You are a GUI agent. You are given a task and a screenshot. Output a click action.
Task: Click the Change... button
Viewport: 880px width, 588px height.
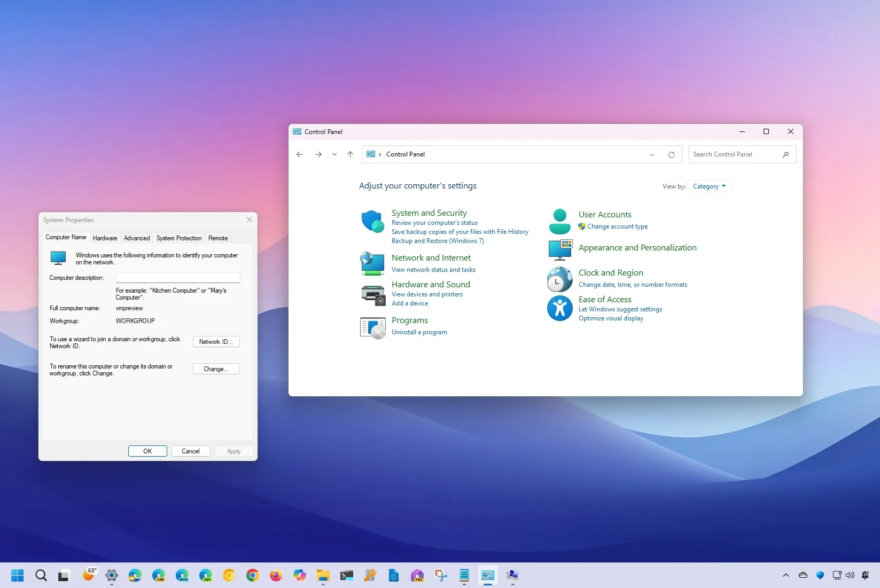coord(216,369)
